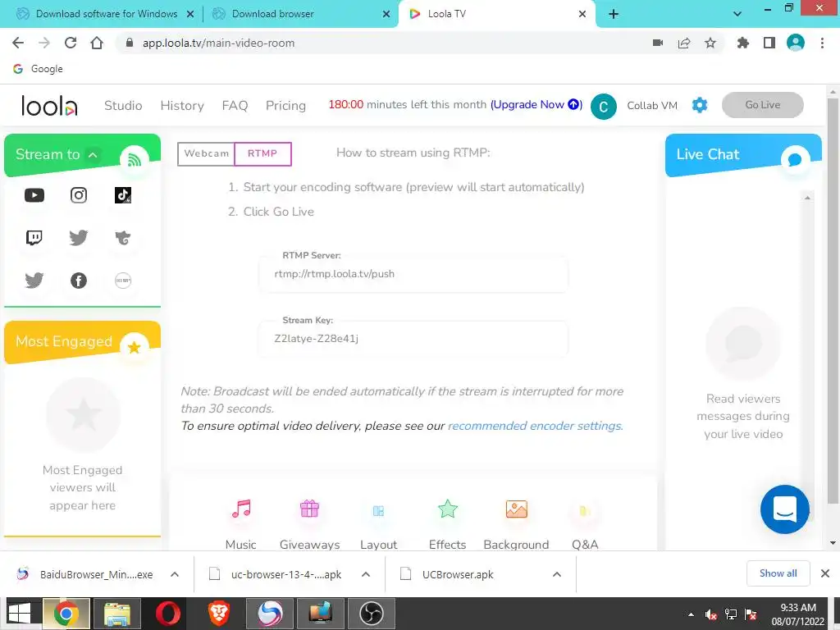Viewport: 840px width, 630px height.
Task: Open the recommended encoder settings link
Action: click(x=535, y=426)
